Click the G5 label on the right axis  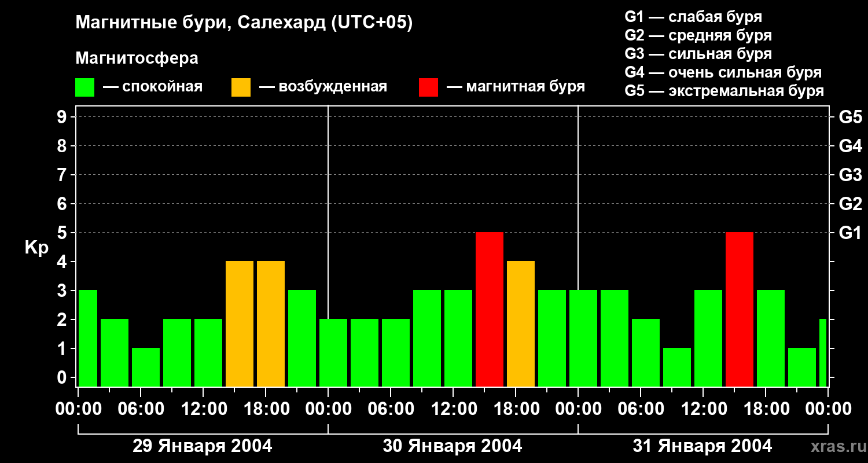(850, 117)
